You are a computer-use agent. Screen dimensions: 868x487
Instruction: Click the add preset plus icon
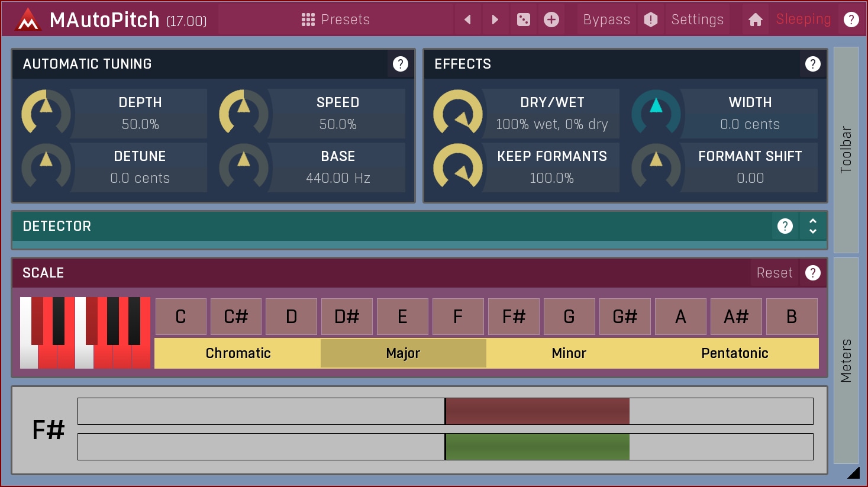click(x=551, y=20)
